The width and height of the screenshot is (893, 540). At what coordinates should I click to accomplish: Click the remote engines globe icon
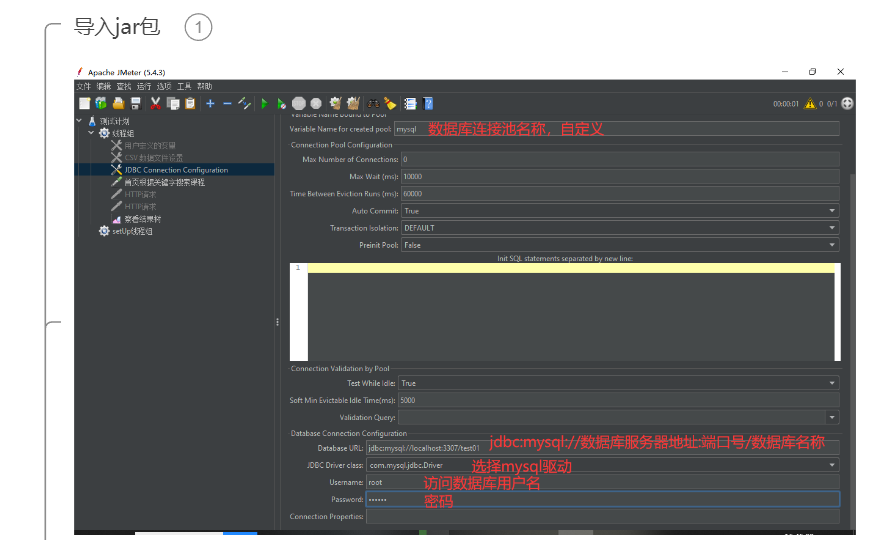pyautogui.click(x=847, y=103)
